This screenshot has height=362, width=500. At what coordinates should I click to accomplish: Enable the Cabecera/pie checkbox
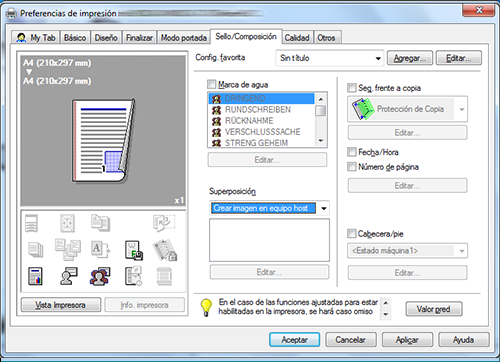(x=352, y=233)
